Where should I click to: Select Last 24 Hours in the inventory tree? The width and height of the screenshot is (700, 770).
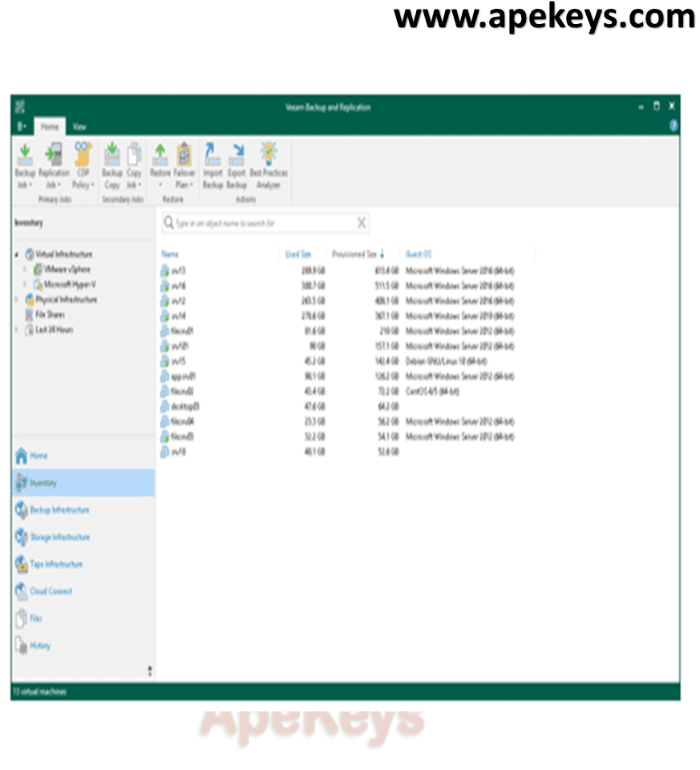(49, 330)
